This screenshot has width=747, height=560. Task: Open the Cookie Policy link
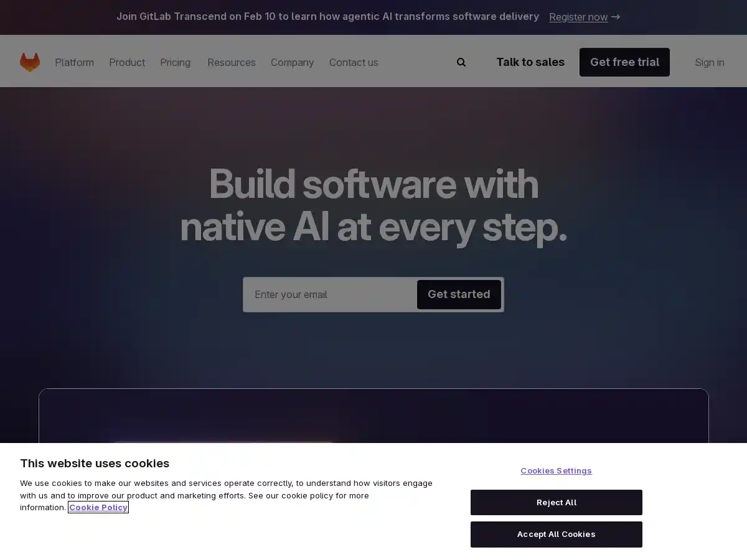point(98,507)
